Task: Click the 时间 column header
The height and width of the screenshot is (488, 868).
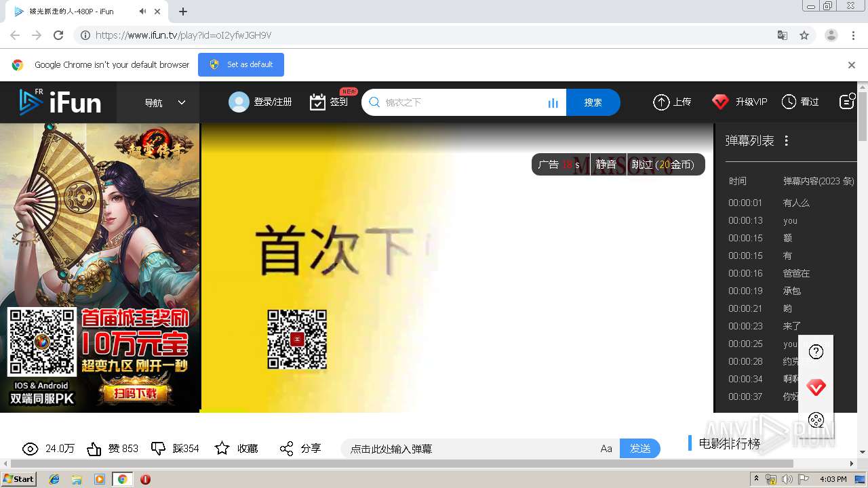Action: [738, 181]
